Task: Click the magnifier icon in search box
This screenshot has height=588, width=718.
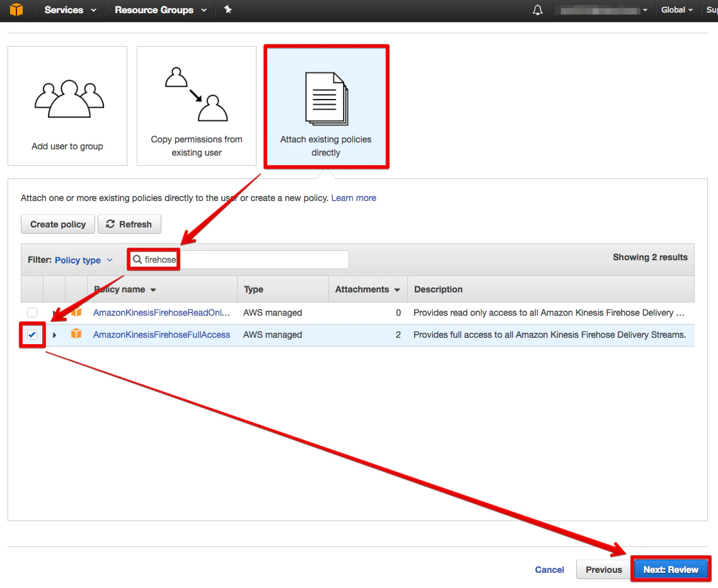Action: pos(137,260)
